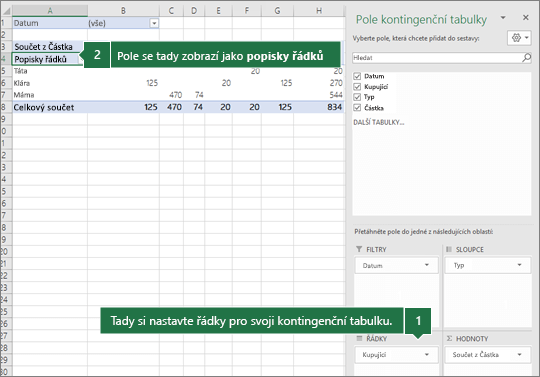Click the search magnifier icon in Hledat box
This screenshot has height=377, width=540.
[526, 58]
